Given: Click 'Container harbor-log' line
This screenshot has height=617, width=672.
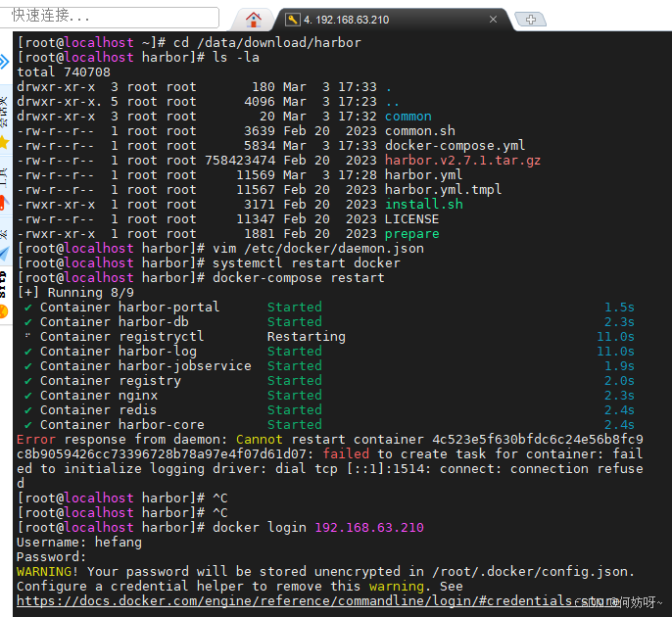Looking at the screenshot, I should tap(119, 351).
